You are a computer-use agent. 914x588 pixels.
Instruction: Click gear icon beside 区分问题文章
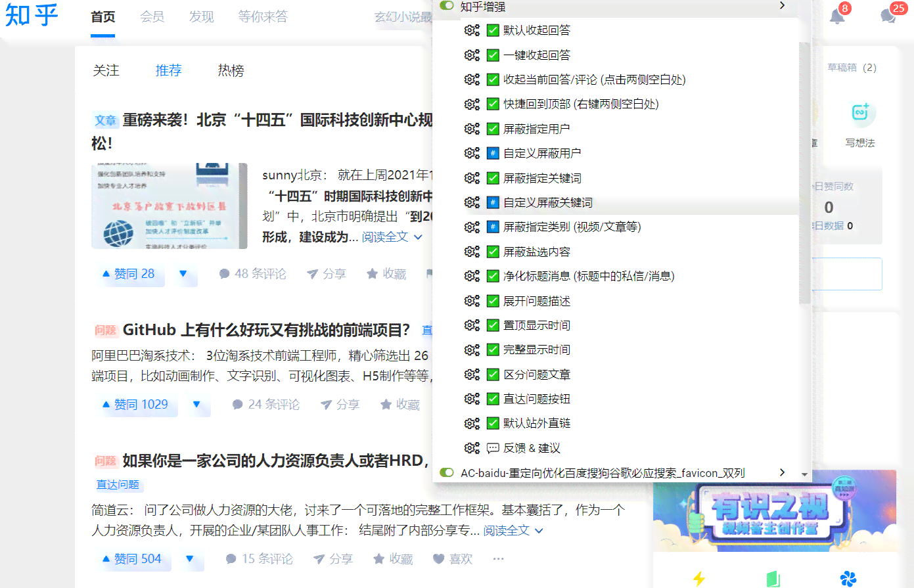[472, 374]
